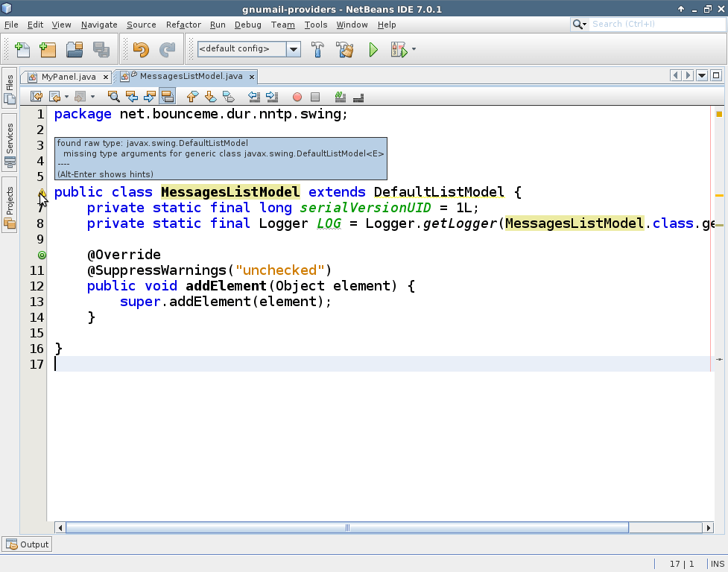Viewport: 728px width, 572px height.
Task: Click the override annotation glyph at line 10
Action: click(x=42, y=255)
